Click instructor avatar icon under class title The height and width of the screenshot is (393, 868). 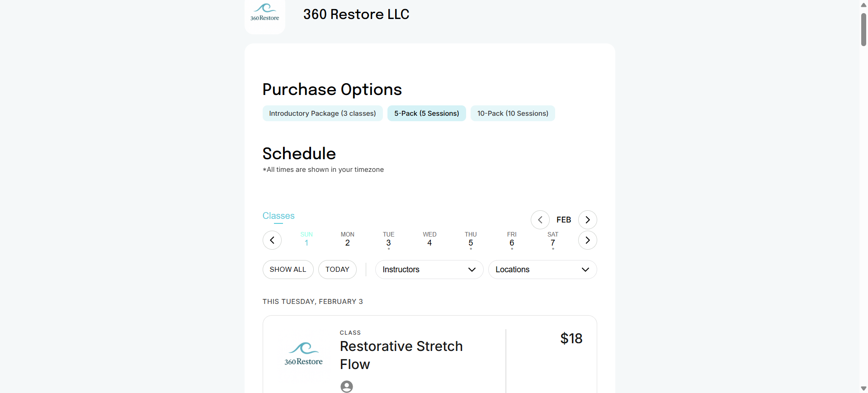(x=347, y=387)
